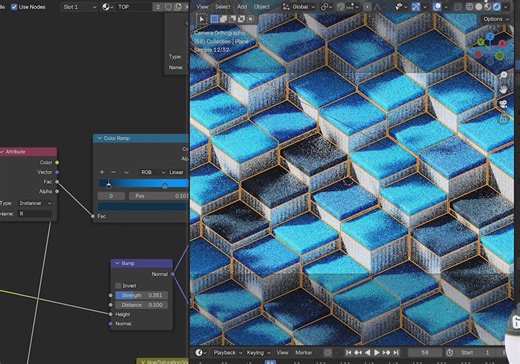
Task: Toggle the Use Nodes checkbox
Action: (14, 7)
